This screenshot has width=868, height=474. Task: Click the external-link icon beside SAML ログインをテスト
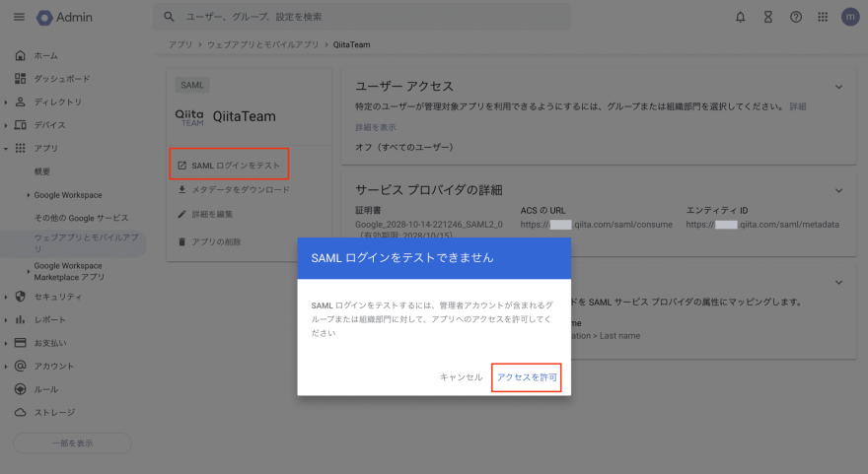tap(181, 166)
